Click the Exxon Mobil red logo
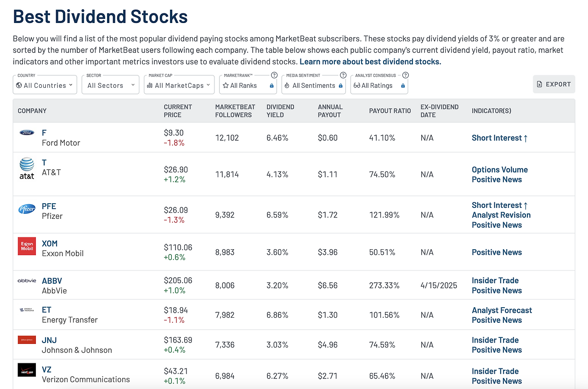This screenshot has width=588, height=389. (x=27, y=246)
